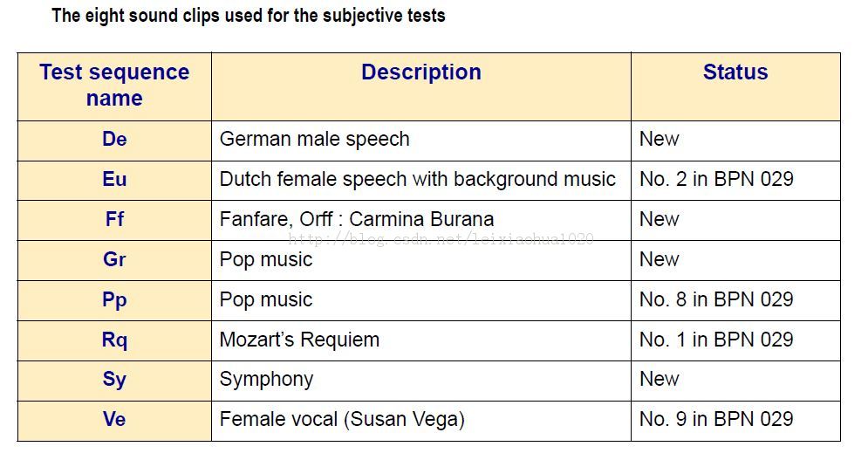The image size is (868, 460).
Task: Click the 'Mozart's Requiem' description
Action: click(x=299, y=340)
